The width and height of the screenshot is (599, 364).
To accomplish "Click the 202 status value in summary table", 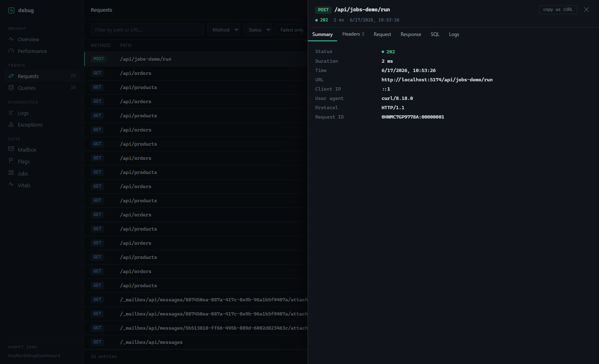I will click(x=388, y=52).
